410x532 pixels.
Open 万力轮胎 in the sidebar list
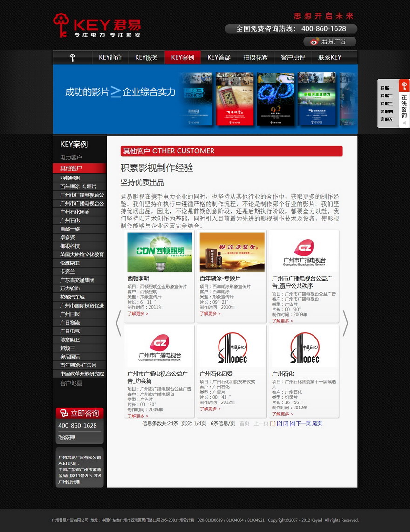(79, 289)
